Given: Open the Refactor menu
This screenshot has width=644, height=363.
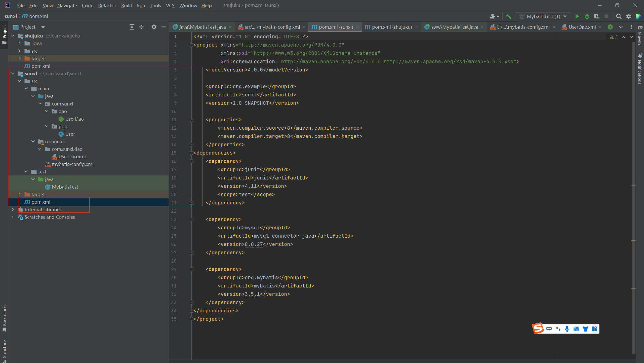Looking at the screenshot, I should pyautogui.click(x=107, y=6).
